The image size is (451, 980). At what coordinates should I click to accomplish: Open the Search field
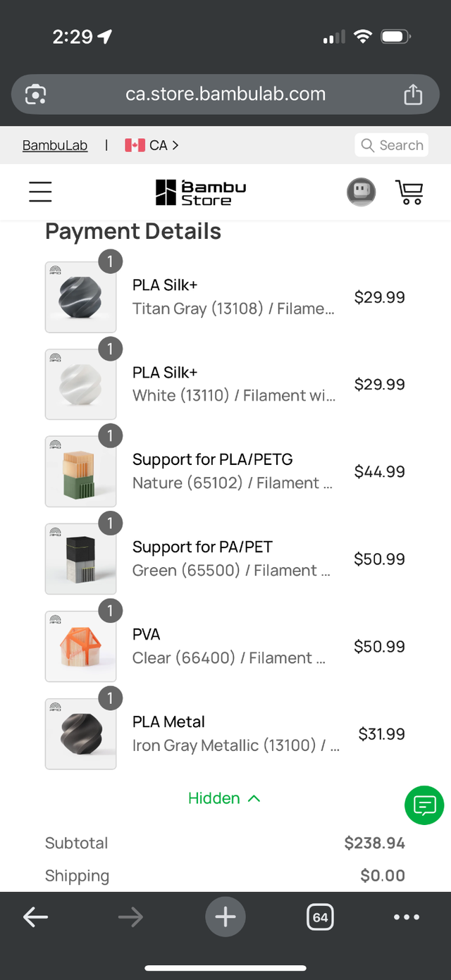pyautogui.click(x=391, y=144)
